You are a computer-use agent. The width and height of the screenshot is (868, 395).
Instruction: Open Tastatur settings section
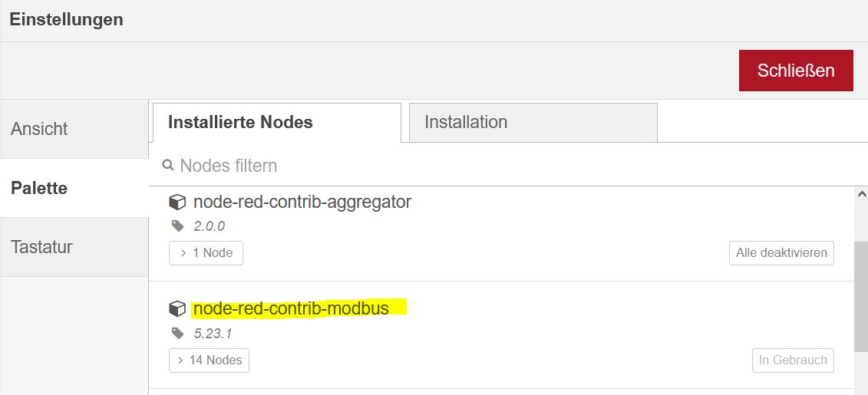pyautogui.click(x=74, y=247)
